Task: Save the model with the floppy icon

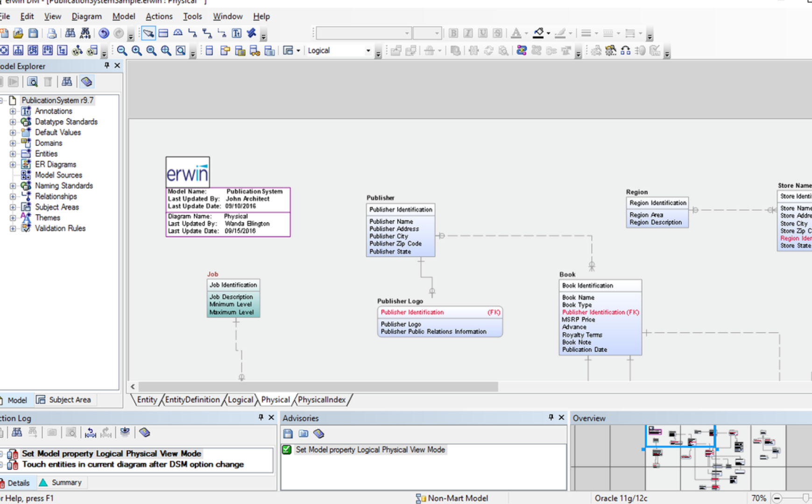Action: coord(33,33)
